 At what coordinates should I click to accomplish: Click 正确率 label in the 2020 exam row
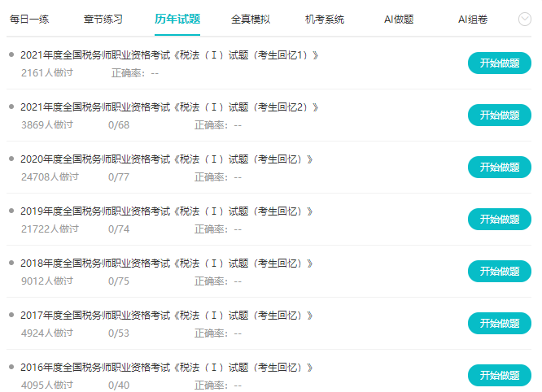coord(212,177)
